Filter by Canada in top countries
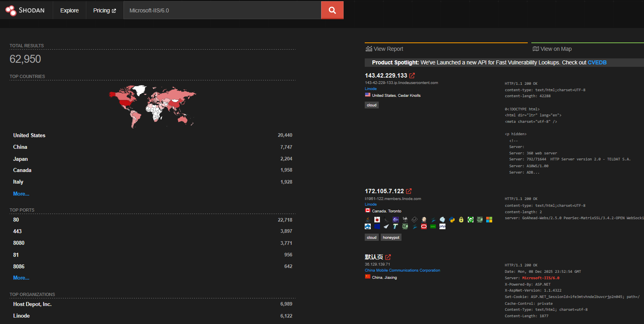 (22, 170)
